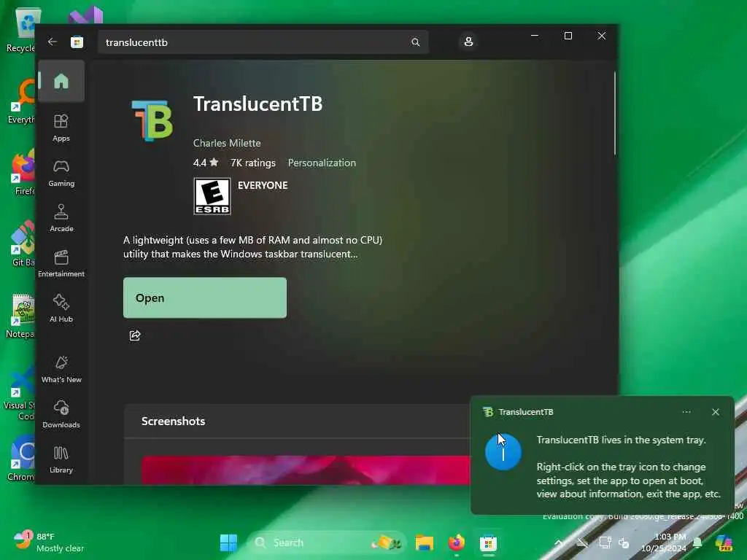Viewport: 747px width, 560px height.
Task: Open File Explorer from the taskbar
Action: [x=424, y=542]
